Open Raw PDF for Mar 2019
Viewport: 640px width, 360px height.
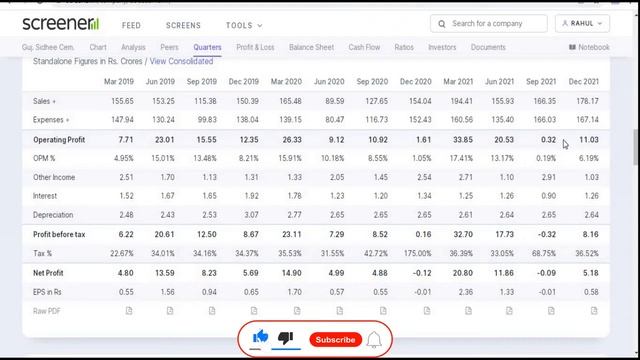click(x=129, y=311)
